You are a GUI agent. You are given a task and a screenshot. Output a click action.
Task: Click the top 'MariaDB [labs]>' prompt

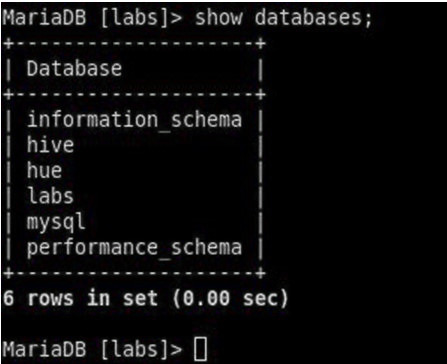pos(92,17)
